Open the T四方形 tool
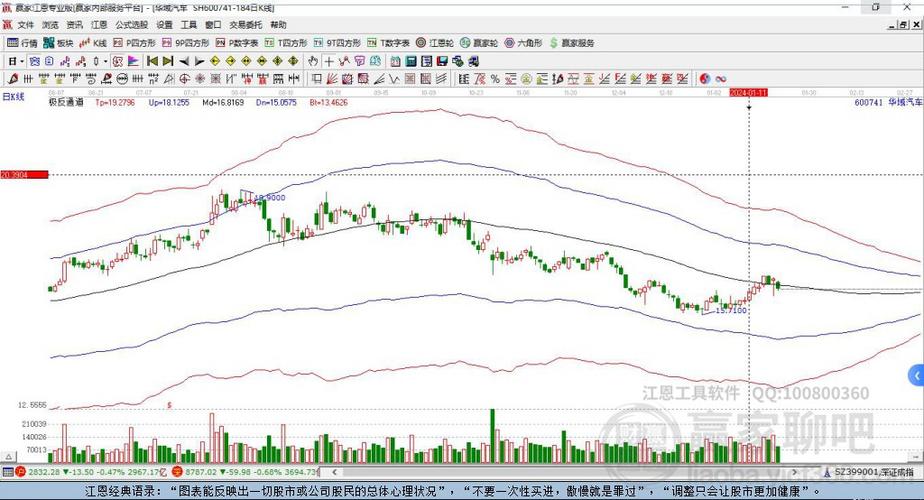This screenshot has width=924, height=500. tap(286, 43)
